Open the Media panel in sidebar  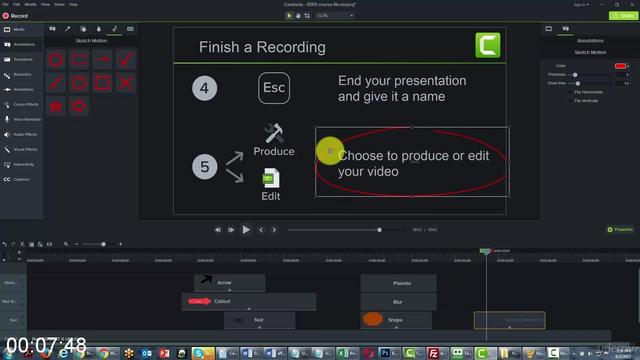(22, 29)
